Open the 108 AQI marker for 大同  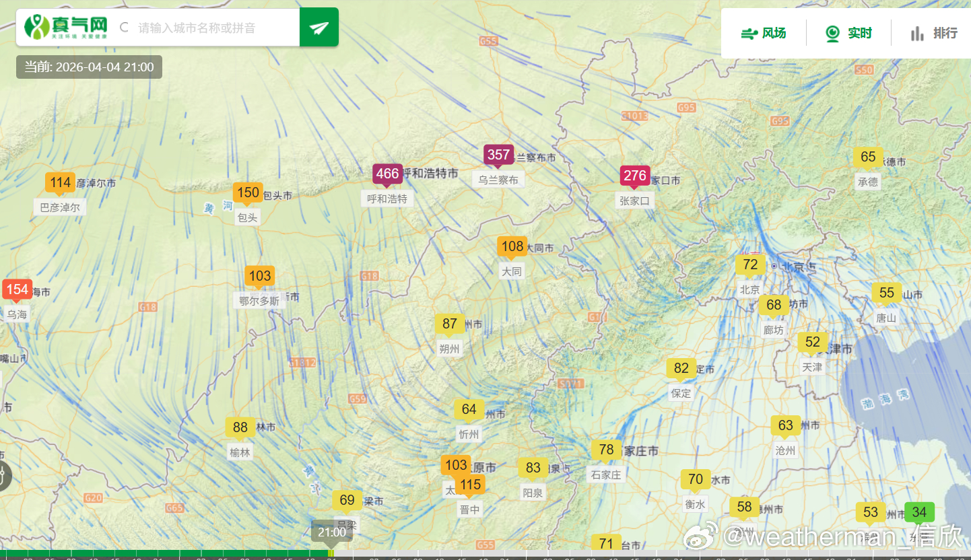point(512,246)
